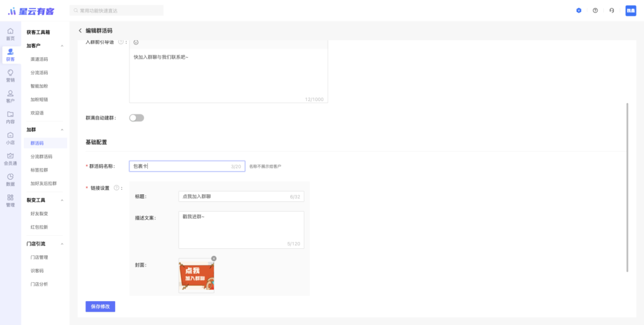Open the 客户 customer sidebar icon
This screenshot has height=325, width=644.
10,96
